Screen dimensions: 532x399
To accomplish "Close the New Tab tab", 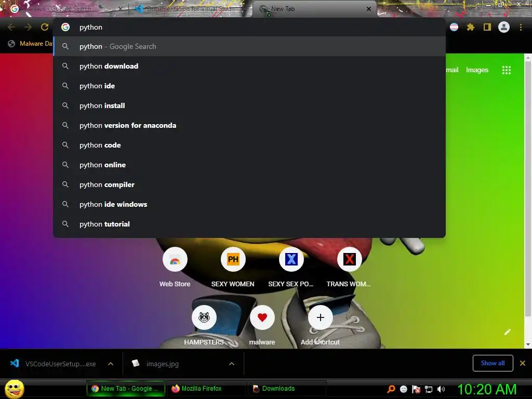I will pyautogui.click(x=369, y=9).
